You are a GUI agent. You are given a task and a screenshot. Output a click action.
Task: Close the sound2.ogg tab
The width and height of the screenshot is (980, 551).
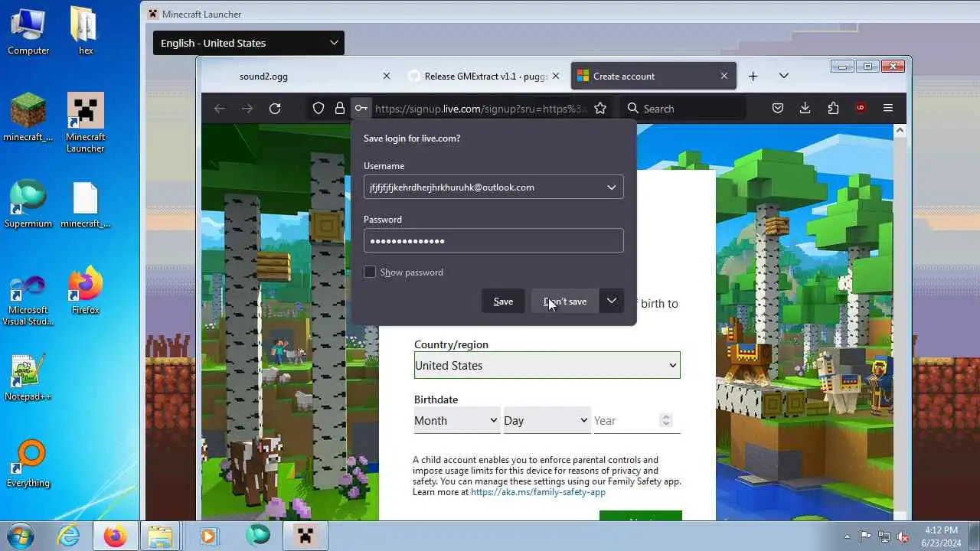[387, 76]
